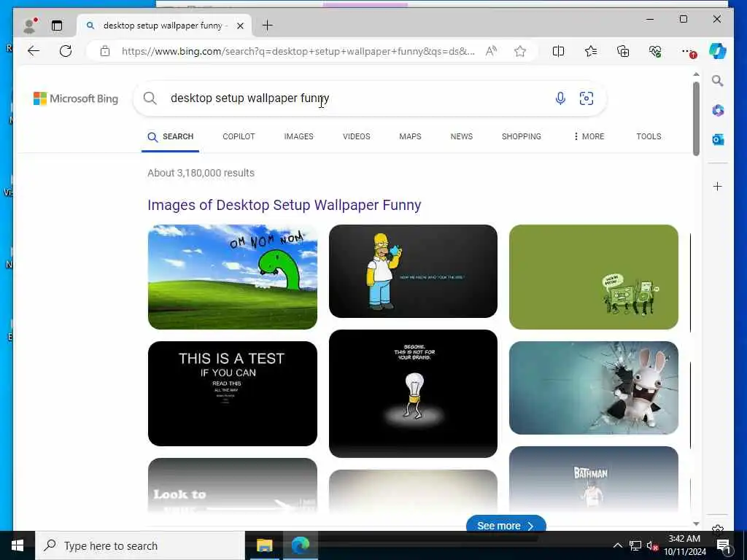Open Outlook in the sidebar

pos(718,139)
